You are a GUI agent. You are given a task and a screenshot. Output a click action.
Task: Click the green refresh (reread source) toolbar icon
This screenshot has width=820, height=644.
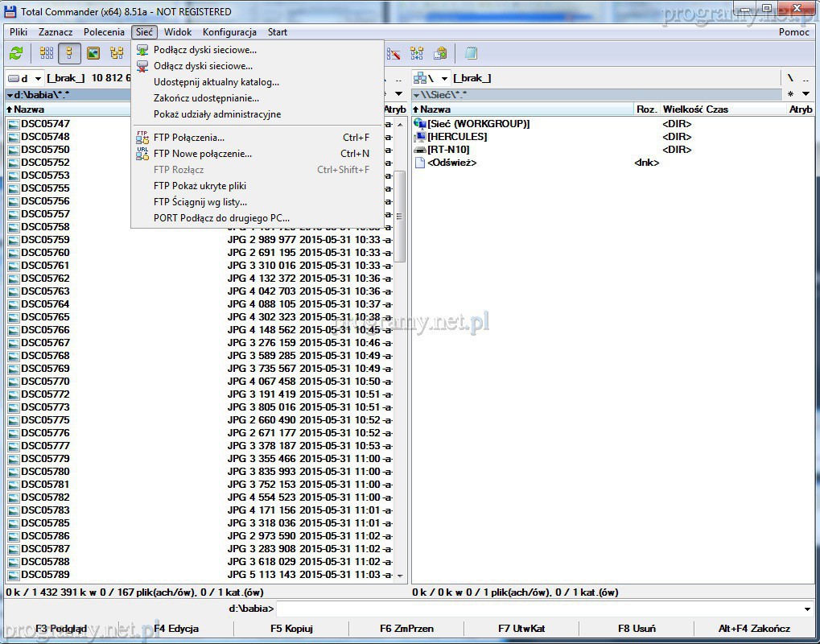pos(16,54)
